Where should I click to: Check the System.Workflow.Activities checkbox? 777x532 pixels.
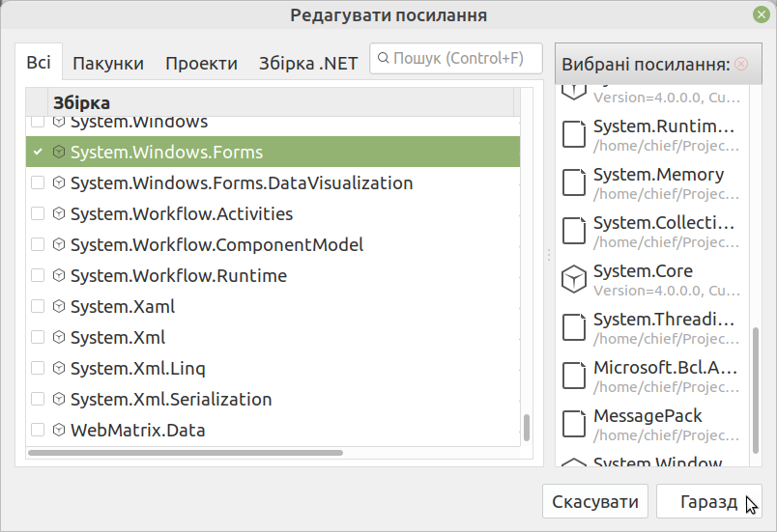(38, 213)
